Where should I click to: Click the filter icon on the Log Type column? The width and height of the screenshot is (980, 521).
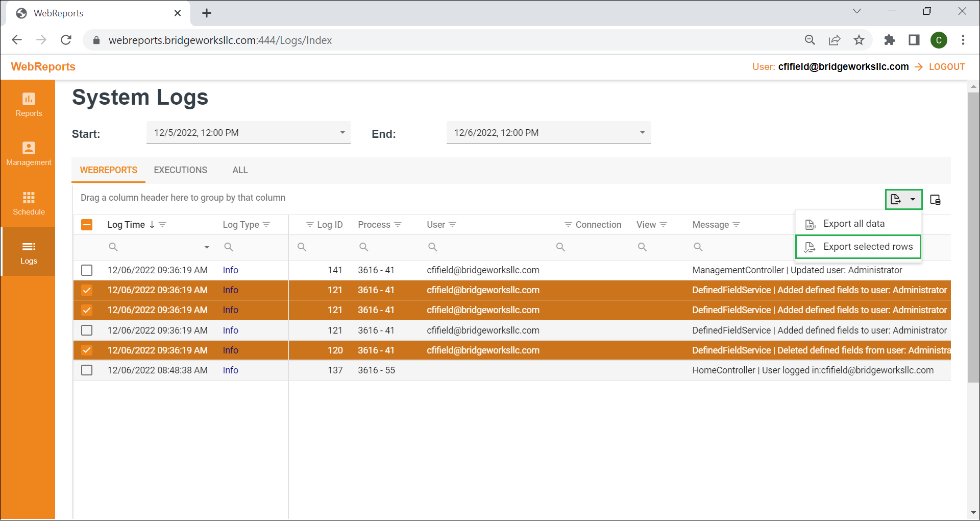pos(266,224)
